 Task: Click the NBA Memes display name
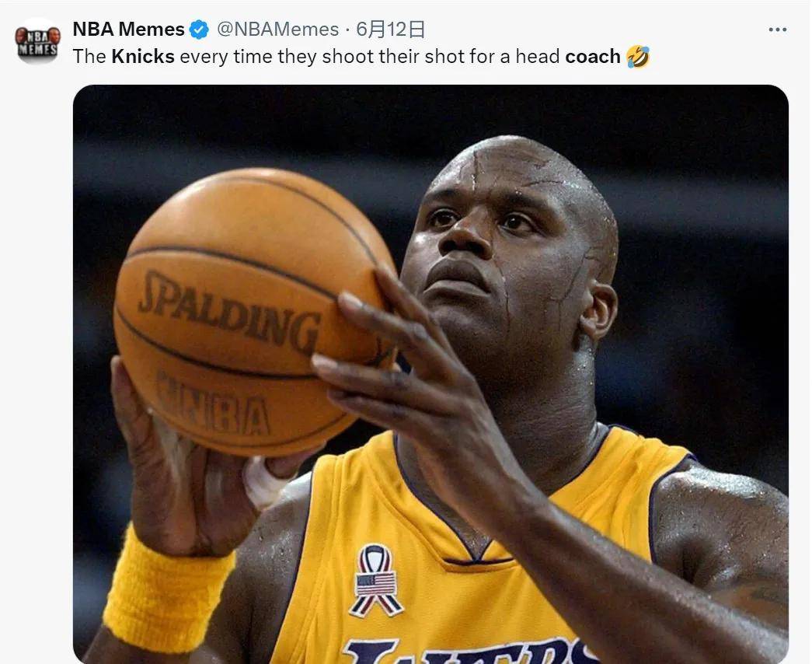128,30
